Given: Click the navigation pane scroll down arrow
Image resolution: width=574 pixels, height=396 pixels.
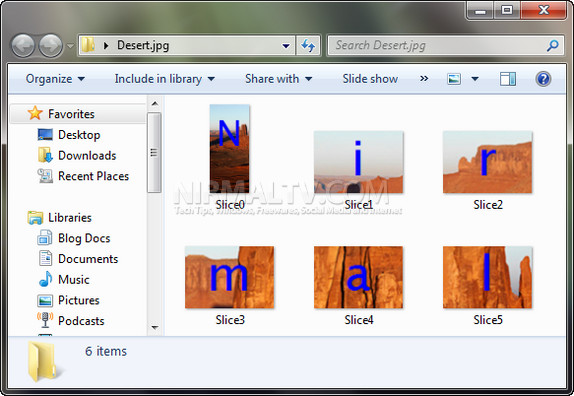Looking at the screenshot, I should coord(155,327).
